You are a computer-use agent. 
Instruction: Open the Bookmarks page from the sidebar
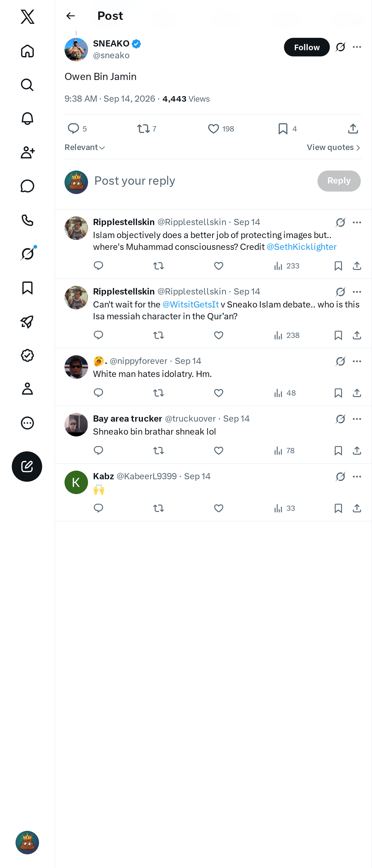[27, 288]
